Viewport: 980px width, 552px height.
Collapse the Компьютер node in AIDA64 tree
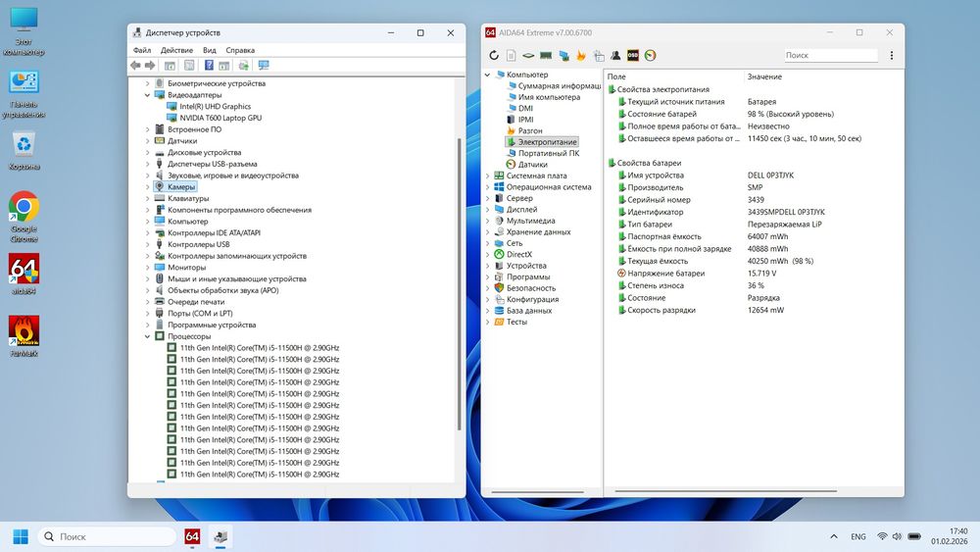tap(487, 75)
